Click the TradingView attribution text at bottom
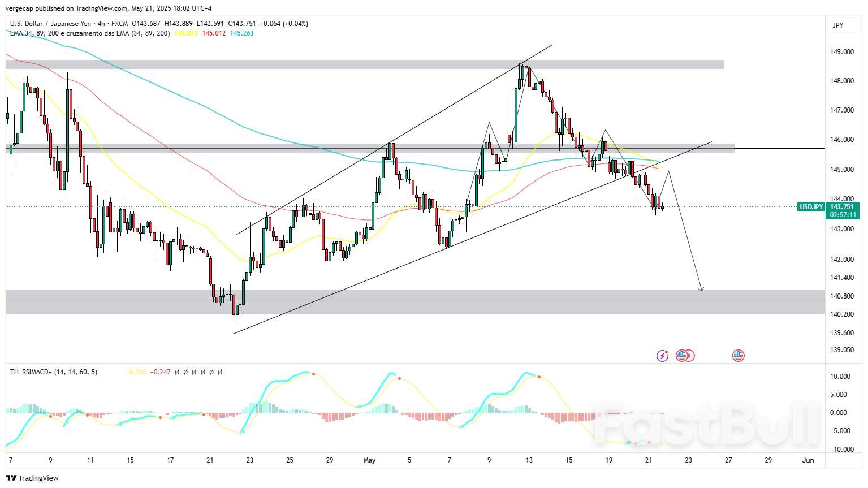Viewport: 868px width, 488px height. 40,478
